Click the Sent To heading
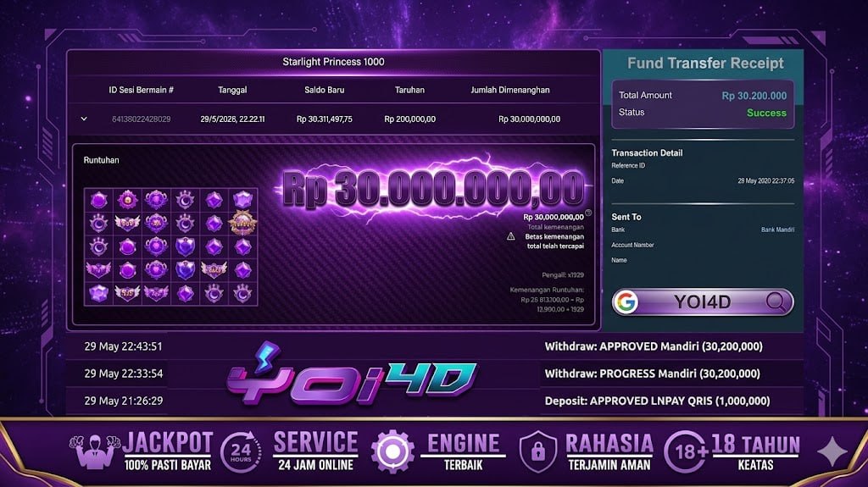The image size is (868, 487). [626, 217]
